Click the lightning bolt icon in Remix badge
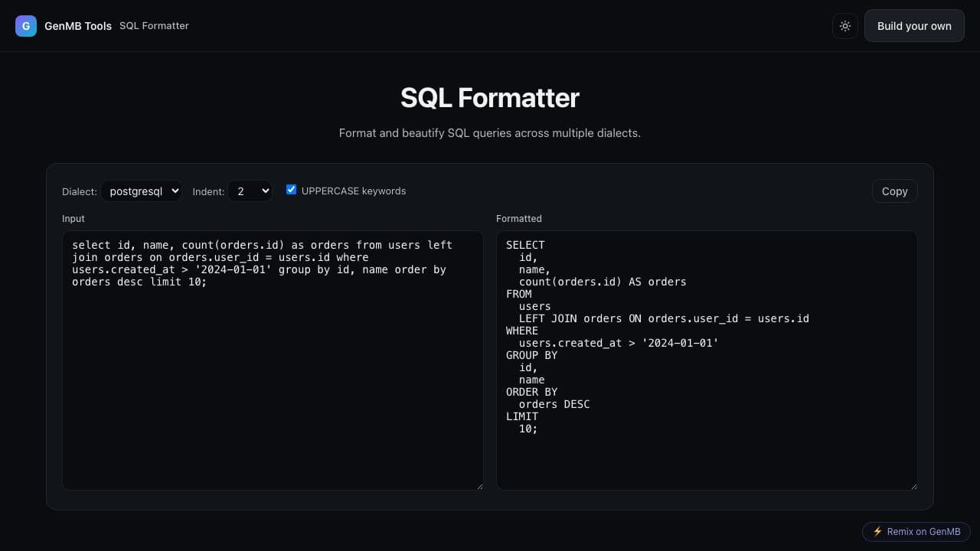Image resolution: width=980 pixels, height=551 pixels. [x=877, y=532]
